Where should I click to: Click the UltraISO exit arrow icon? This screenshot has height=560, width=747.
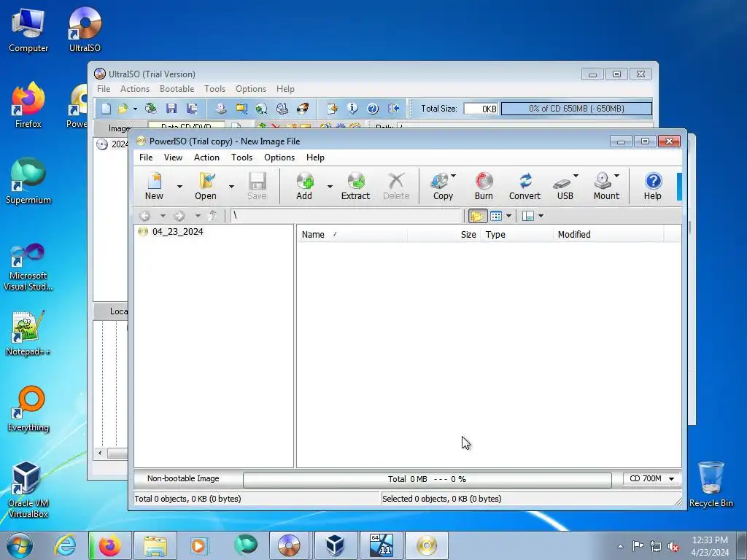[393, 109]
